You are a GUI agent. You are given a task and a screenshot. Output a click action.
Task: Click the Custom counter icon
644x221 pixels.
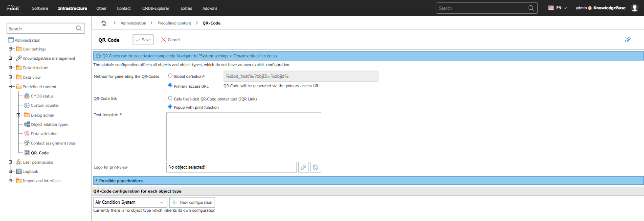27,105
